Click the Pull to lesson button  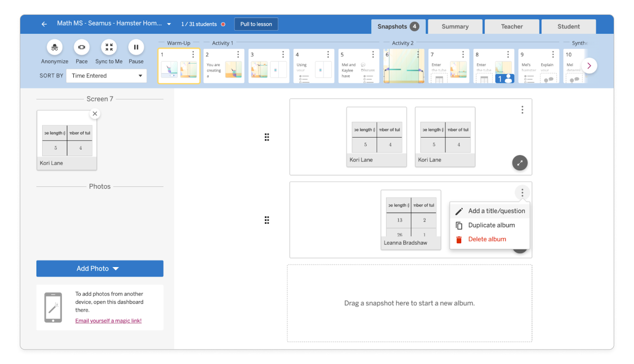pyautogui.click(x=256, y=23)
